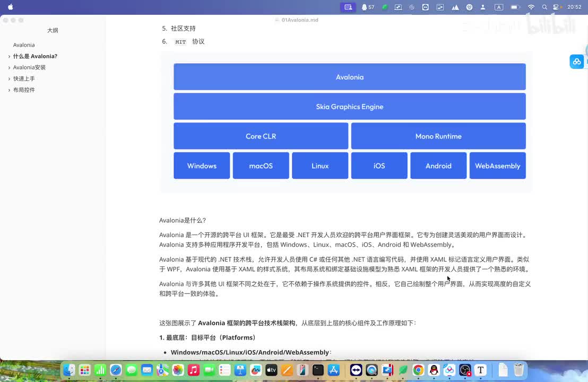Click the 20:52 menu bar clock
This screenshot has height=382, width=588.
pos(574,7)
